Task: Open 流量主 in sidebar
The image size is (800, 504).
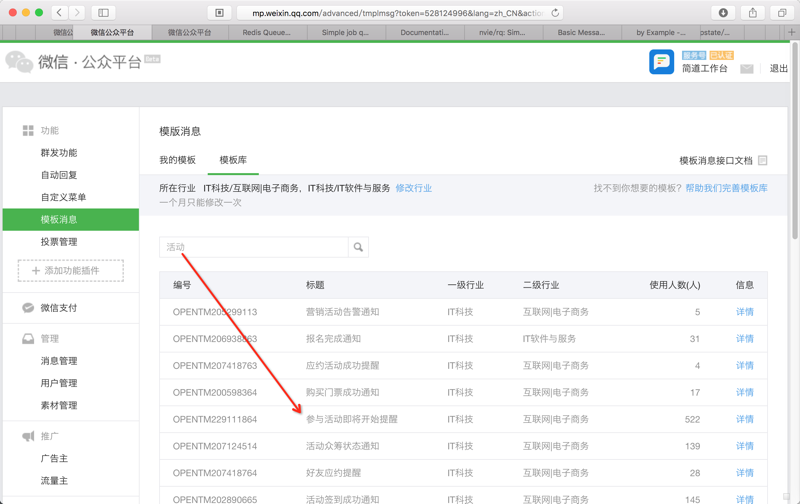Action: click(54, 481)
